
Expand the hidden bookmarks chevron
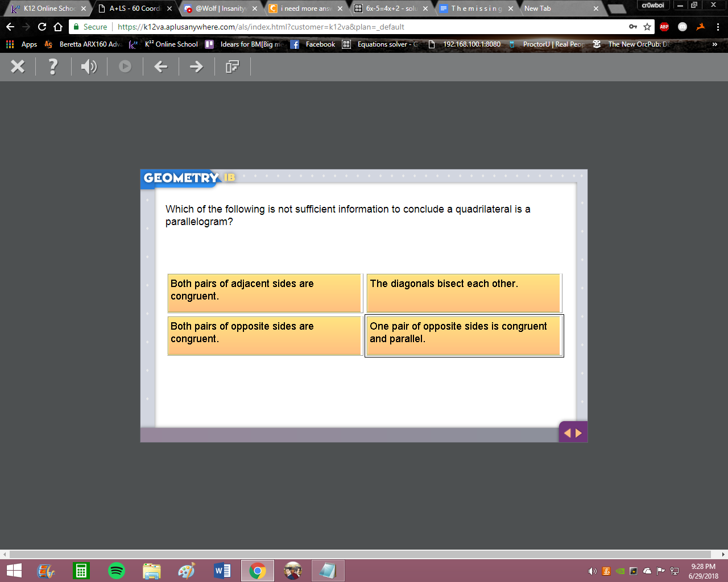coord(715,44)
